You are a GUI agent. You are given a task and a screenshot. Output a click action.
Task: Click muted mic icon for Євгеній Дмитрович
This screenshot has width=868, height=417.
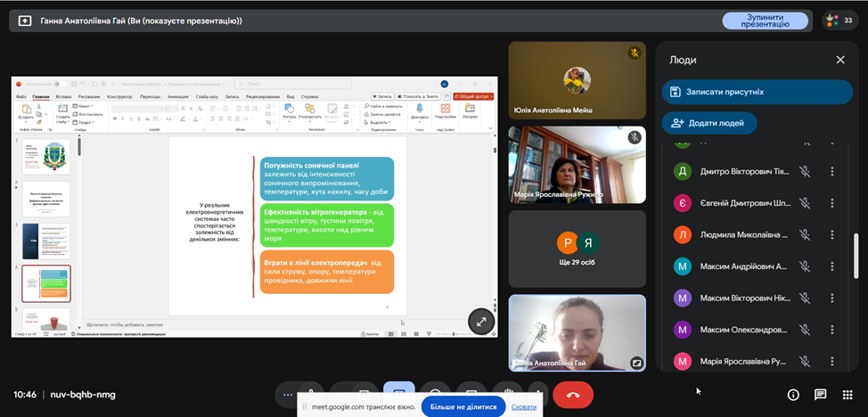pyautogui.click(x=805, y=203)
